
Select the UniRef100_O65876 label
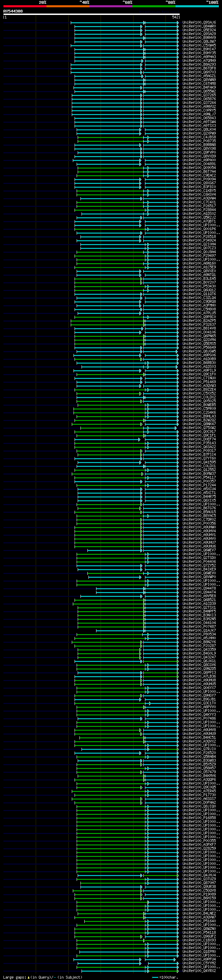coord(199,99)
